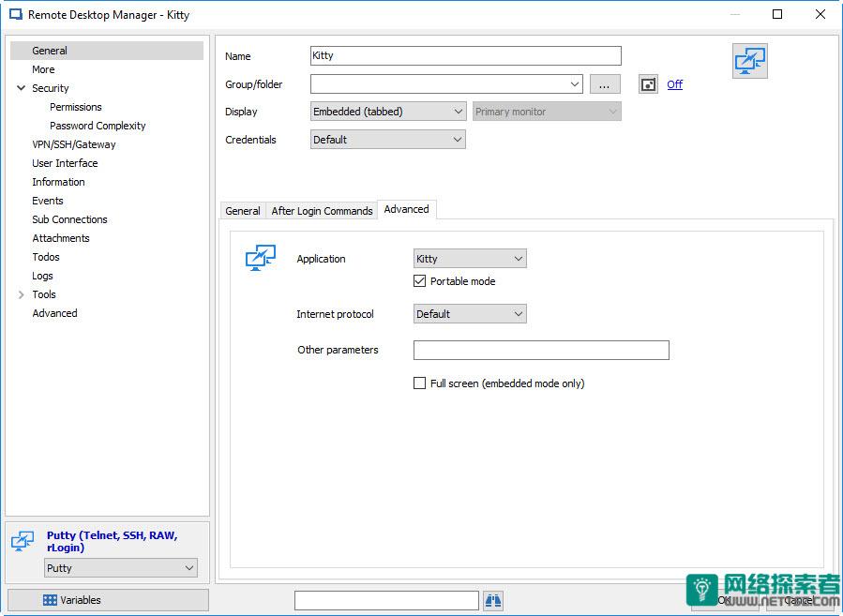
Task: Expand the Tools tree node
Action: [x=21, y=294]
